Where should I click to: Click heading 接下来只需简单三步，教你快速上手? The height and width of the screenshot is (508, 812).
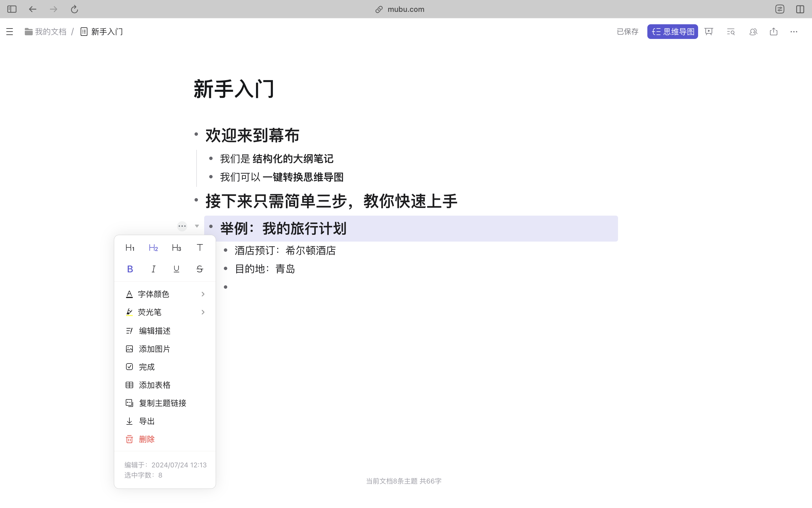coord(331,201)
